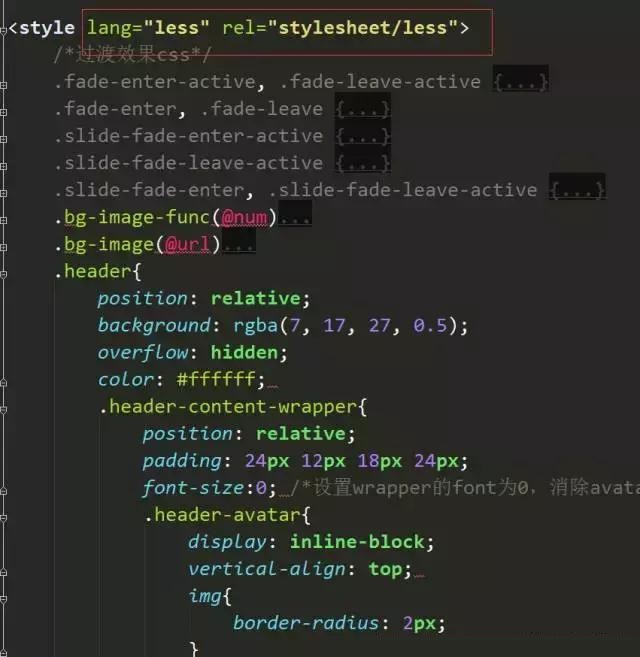The width and height of the screenshot is (640, 657).
Task: Click the .header{ selector
Action: [x=98, y=272]
